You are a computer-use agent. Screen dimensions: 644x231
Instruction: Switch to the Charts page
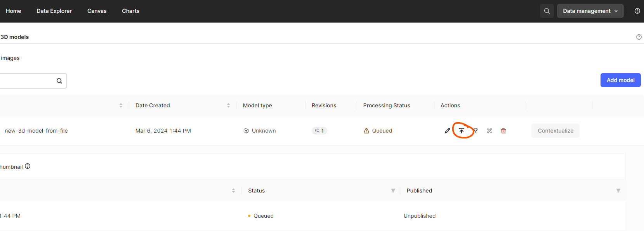[131, 11]
